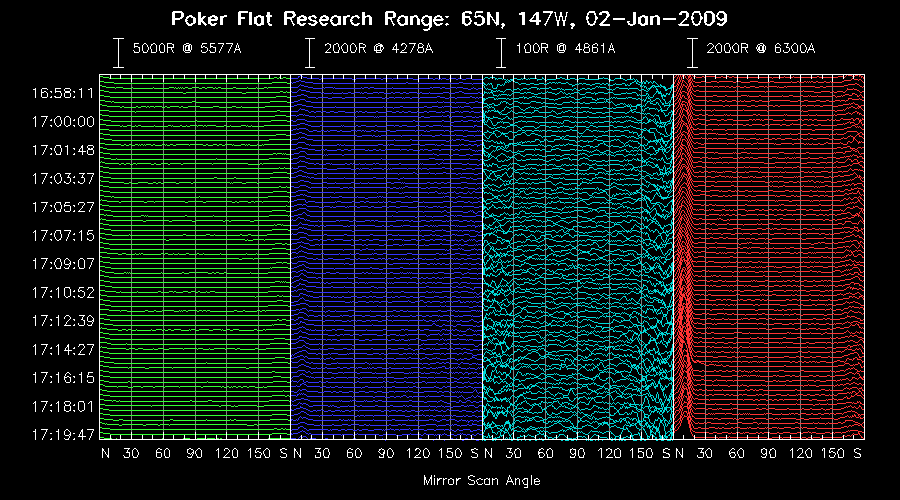Click the 17:19:47 time label
900x500 pixels.
63,435
